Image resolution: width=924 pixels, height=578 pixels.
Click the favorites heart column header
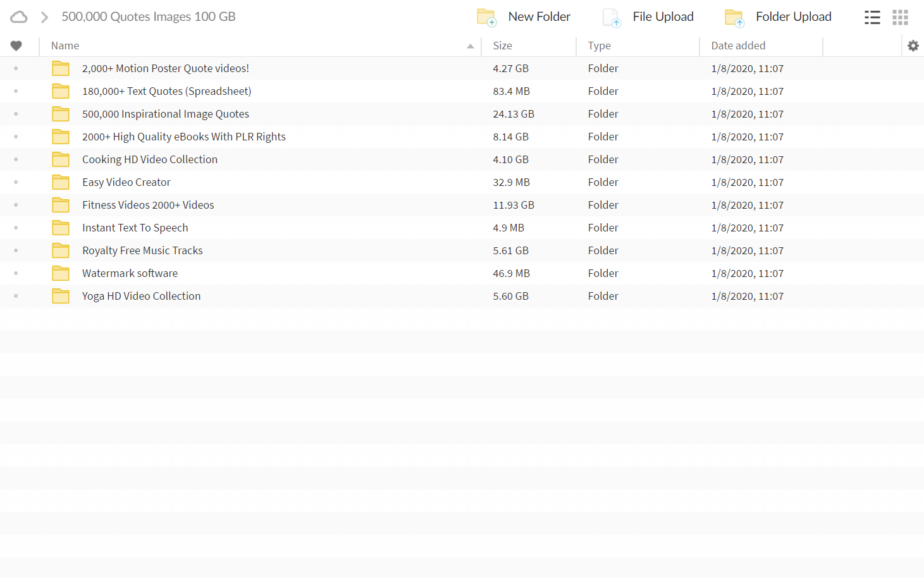(16, 46)
